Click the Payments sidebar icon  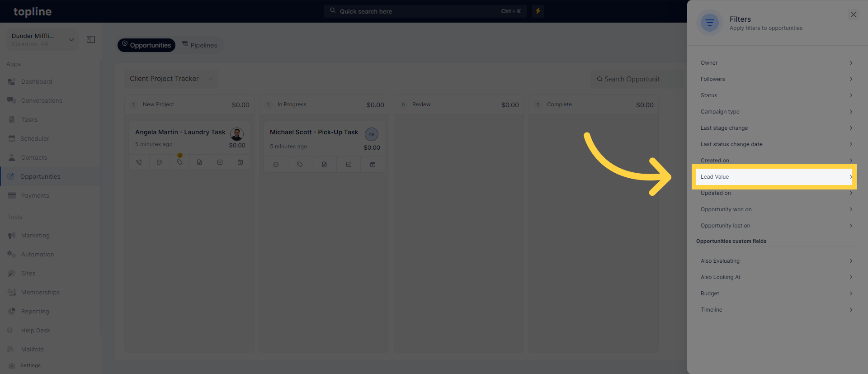12,195
